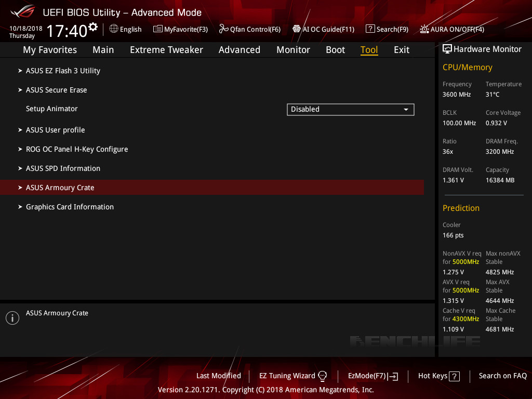This screenshot has width=532, height=399.
Task: Click the AI OC Guide brain icon
Action: click(297, 29)
